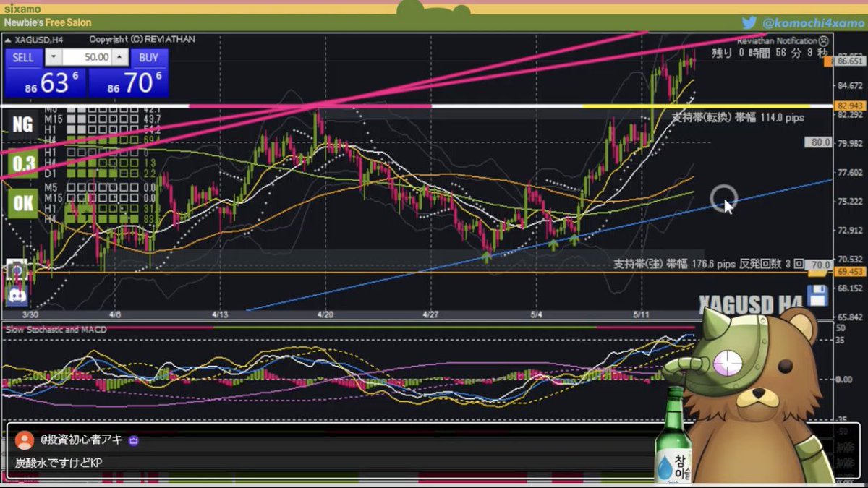
Task: Click the 69.4 value in H4 row
Action: 152,138
